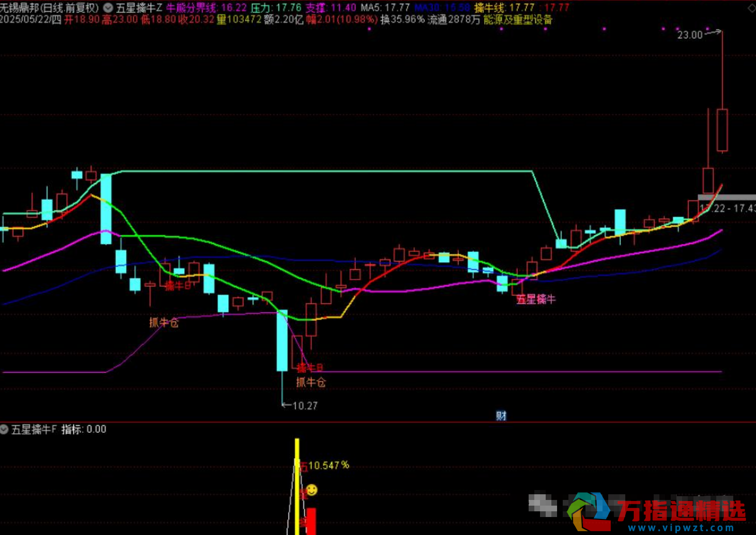Select the 牛熊分界线: 16.22 value label

click(207, 8)
